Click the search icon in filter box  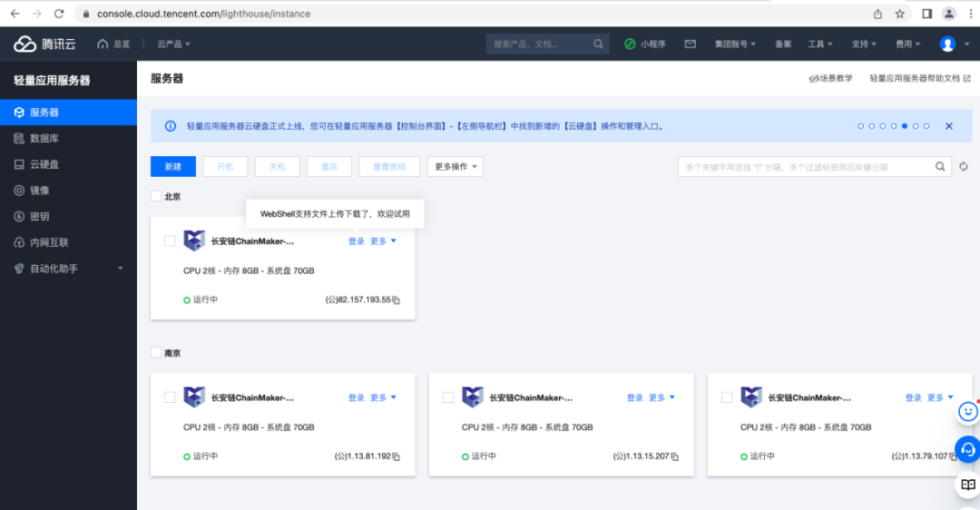(939, 167)
